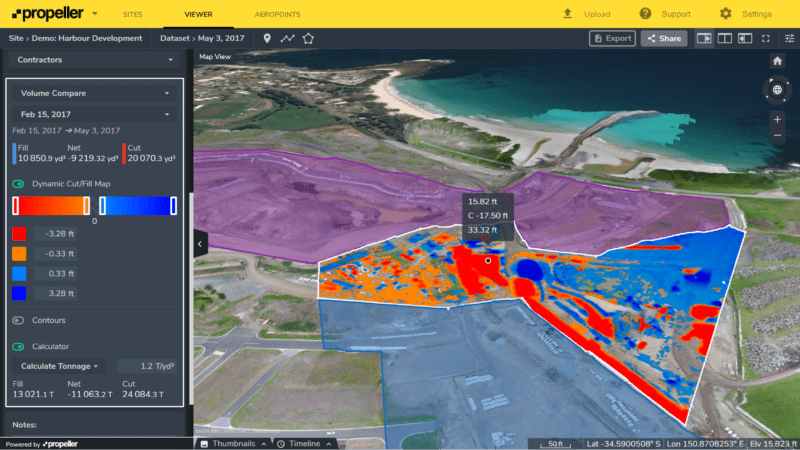Switch to left-panel layout view icon
This screenshot has width=800, height=450.
(x=745, y=38)
